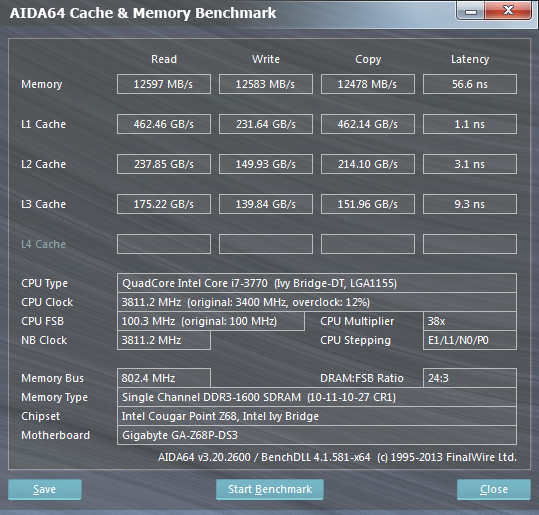
Task: Click the Memory Copy result box
Action: pos(368,84)
